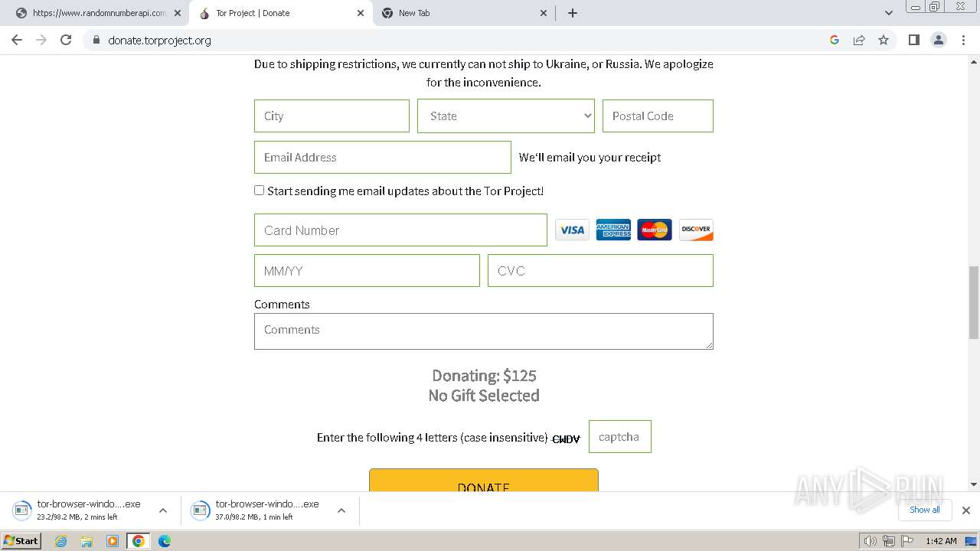980x551 pixels.
Task: Open the Chrome profile avatar
Action: point(939,40)
